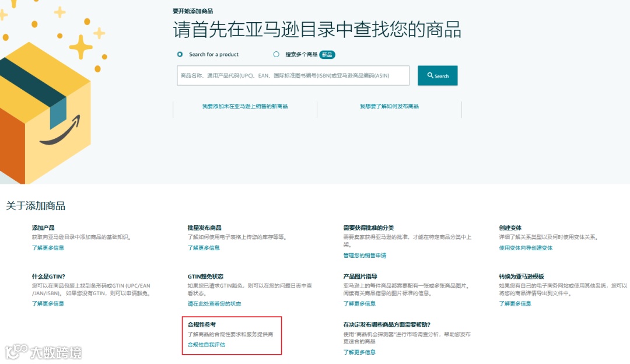Click the Amazon box illustration
Image resolution: width=630 pixels, height=364 pixels.
click(45, 113)
